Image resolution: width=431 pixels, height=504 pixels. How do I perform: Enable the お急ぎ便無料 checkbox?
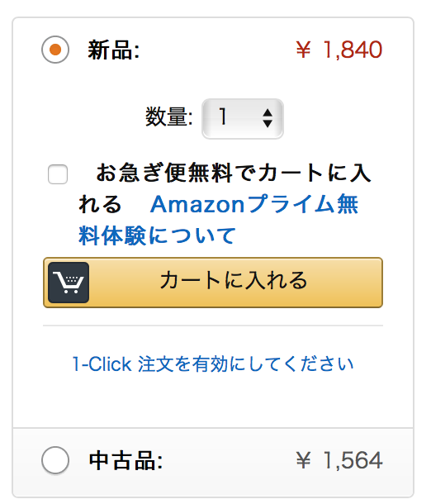[58, 174]
